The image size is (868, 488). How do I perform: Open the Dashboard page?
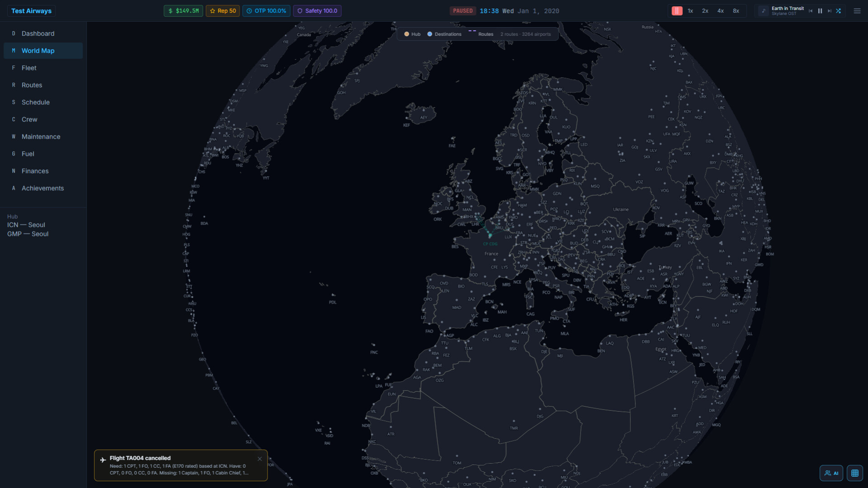coord(43,33)
